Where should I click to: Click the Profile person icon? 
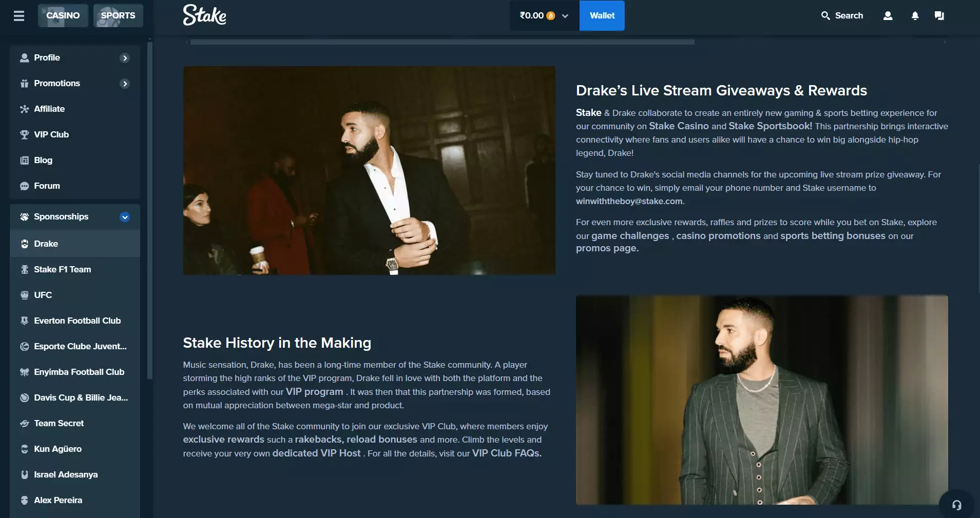point(24,58)
